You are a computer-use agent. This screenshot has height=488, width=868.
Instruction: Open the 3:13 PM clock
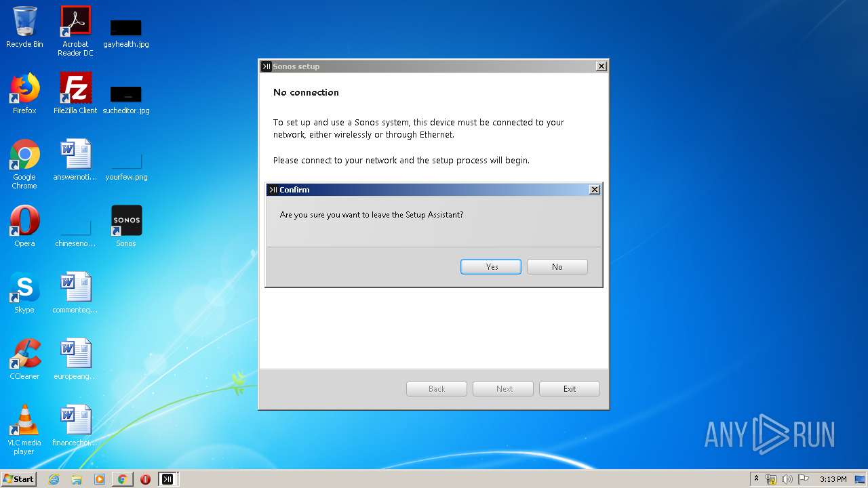[833, 479]
